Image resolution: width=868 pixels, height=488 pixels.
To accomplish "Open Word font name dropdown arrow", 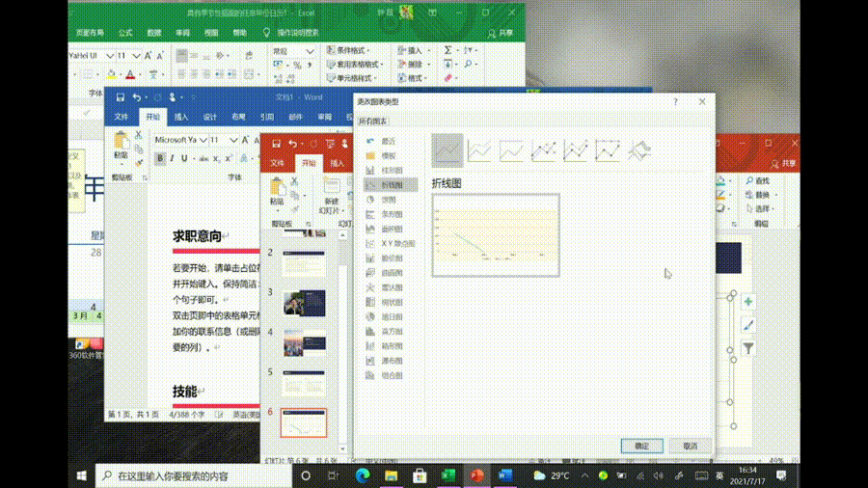I will click(203, 140).
